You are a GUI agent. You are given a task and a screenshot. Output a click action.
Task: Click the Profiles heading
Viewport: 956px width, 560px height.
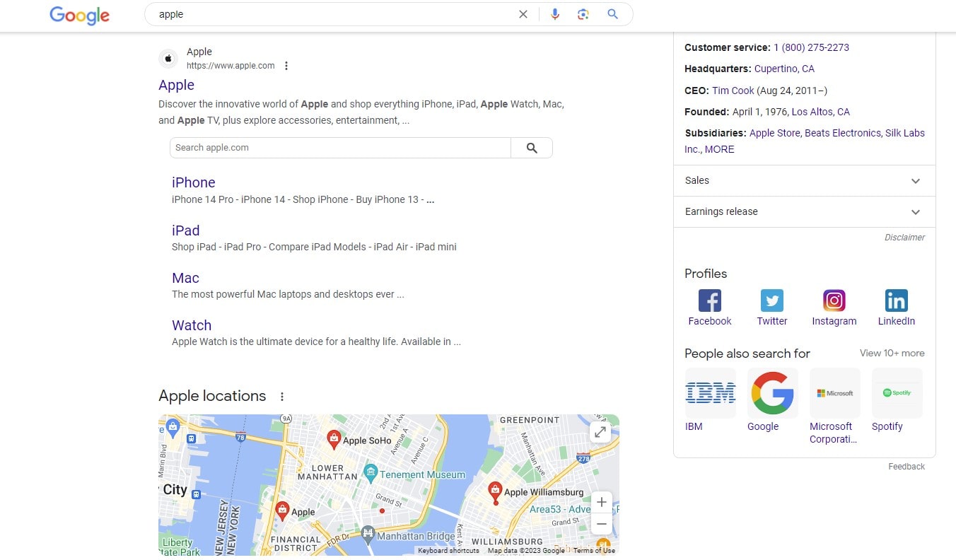tap(706, 274)
